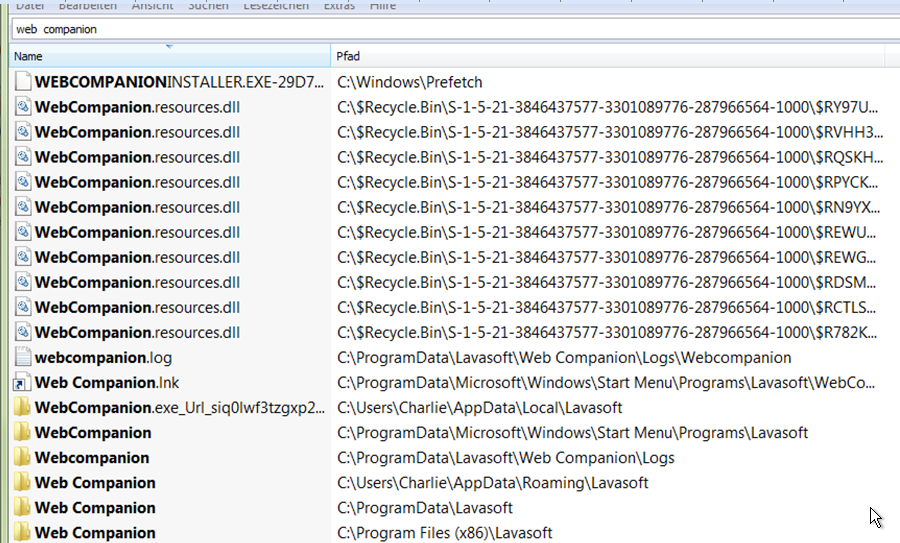Click the Web Companion.lnk path ending Lavasoft\WebCo...
Screen dimensions: 900x543
(606, 383)
